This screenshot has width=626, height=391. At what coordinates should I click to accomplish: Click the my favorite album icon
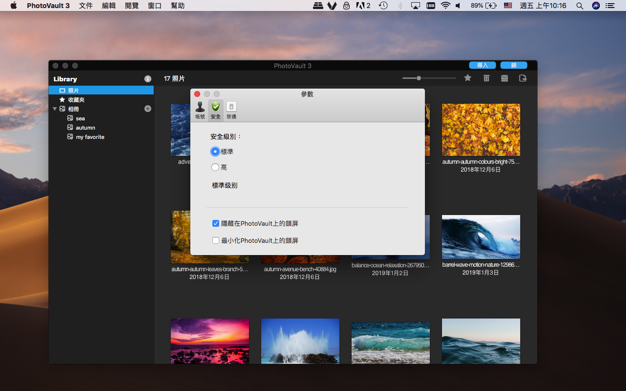click(70, 137)
